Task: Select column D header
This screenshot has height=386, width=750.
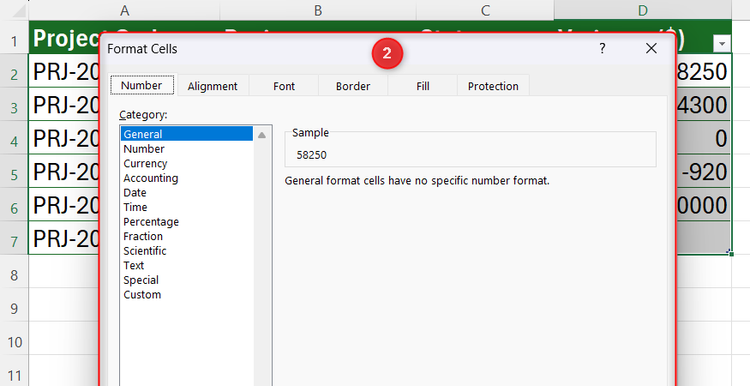Action: 643,10
